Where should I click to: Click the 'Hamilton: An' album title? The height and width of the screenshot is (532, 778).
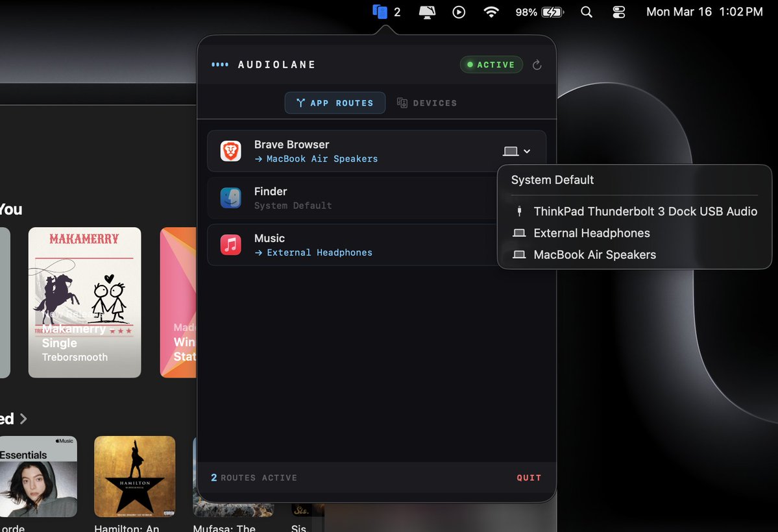coord(127,528)
